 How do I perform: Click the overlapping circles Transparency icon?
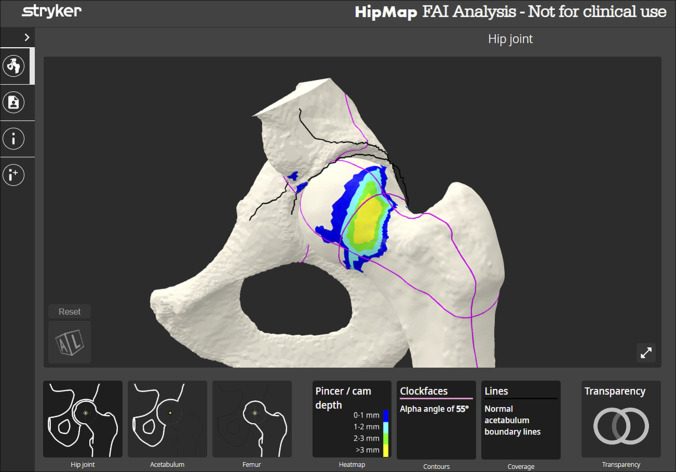(x=620, y=427)
